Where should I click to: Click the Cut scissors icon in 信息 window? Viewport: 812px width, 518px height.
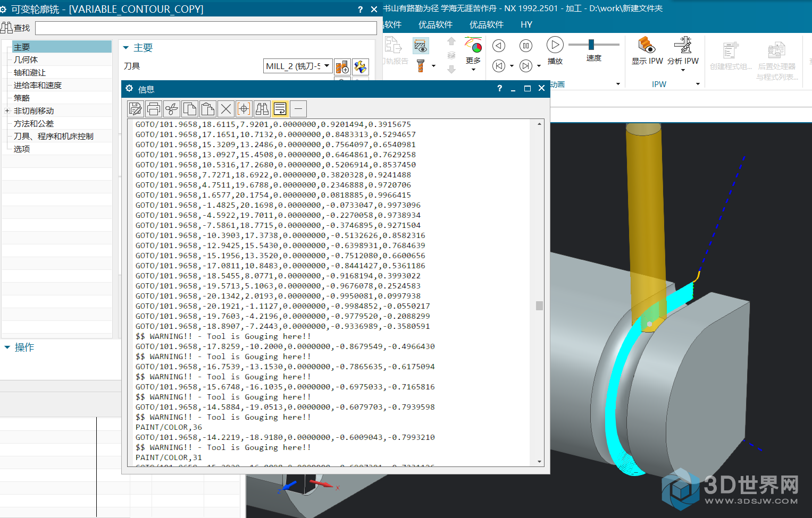pos(172,109)
